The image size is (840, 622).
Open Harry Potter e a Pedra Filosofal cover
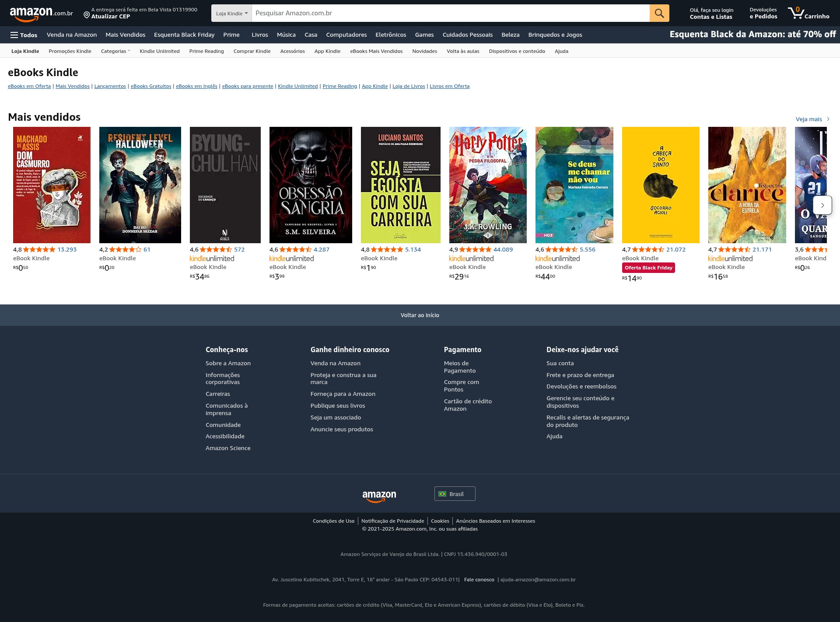coord(488,185)
